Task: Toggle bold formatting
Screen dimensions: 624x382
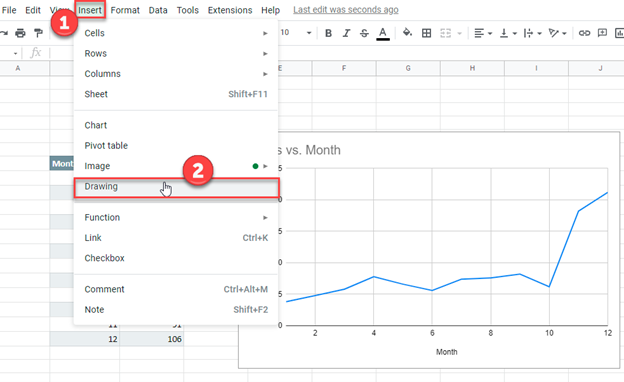Action: (x=328, y=33)
